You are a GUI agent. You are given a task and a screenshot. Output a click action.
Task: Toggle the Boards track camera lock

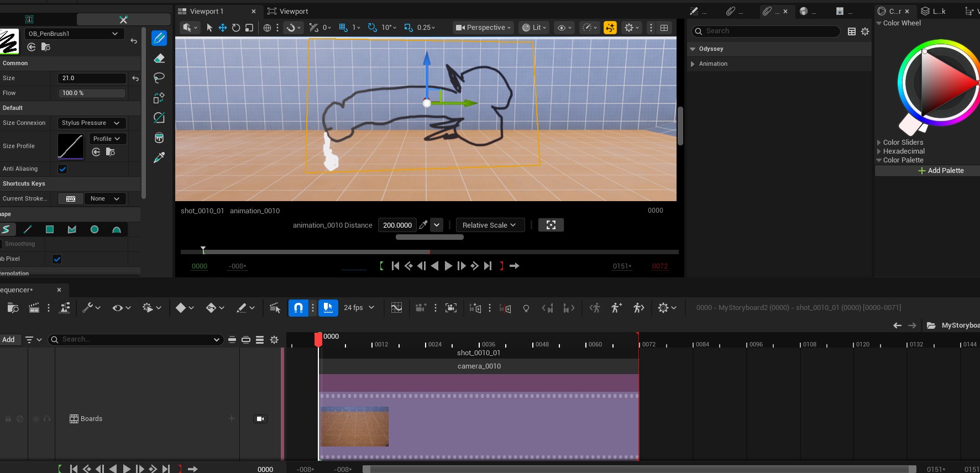click(x=260, y=419)
